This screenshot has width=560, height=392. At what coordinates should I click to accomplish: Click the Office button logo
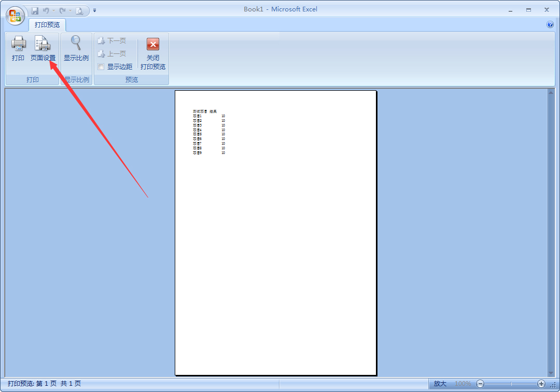15,16
